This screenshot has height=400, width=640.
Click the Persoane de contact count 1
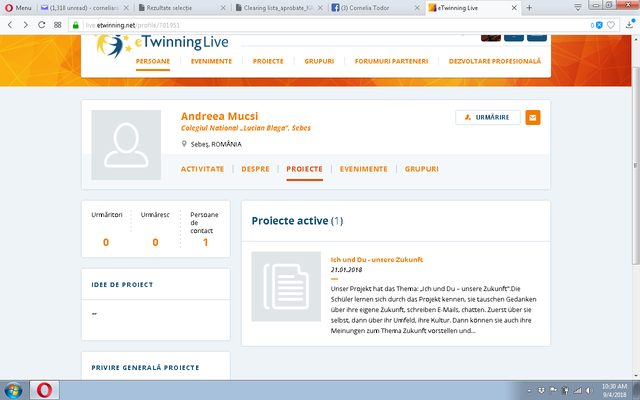click(205, 242)
